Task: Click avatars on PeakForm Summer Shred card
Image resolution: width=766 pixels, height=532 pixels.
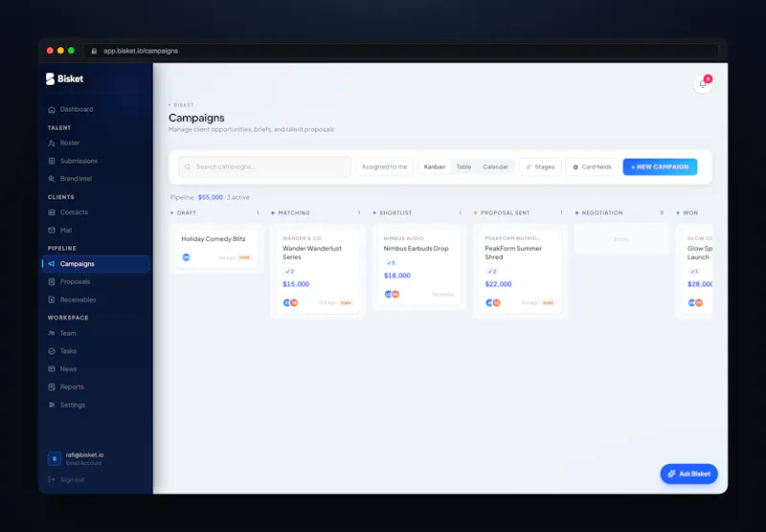Action: click(493, 302)
